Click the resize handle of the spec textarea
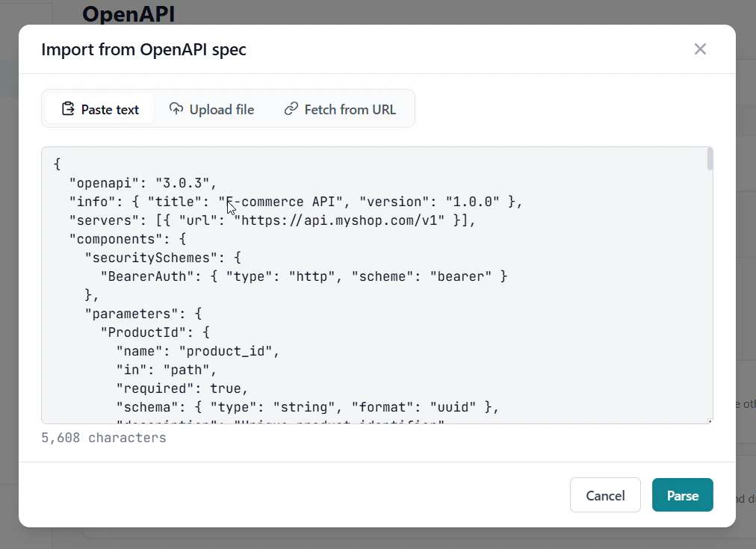The image size is (756, 549). click(x=710, y=421)
